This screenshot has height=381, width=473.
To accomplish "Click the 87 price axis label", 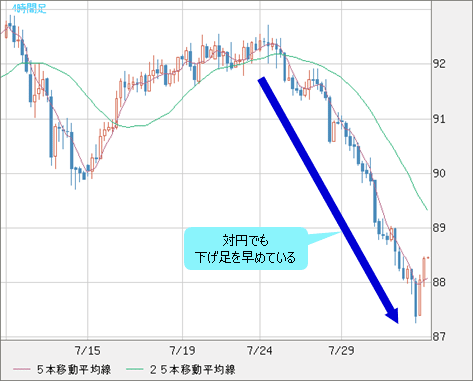I will click(x=439, y=337).
